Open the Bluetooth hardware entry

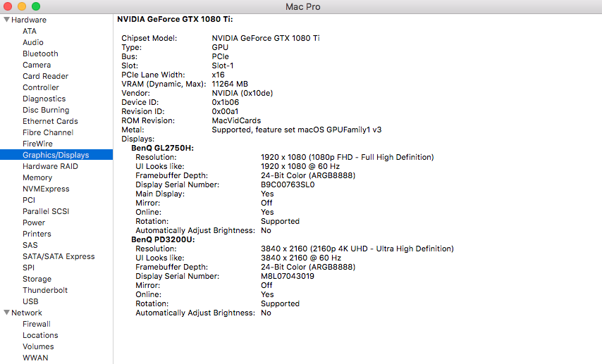pyautogui.click(x=40, y=54)
